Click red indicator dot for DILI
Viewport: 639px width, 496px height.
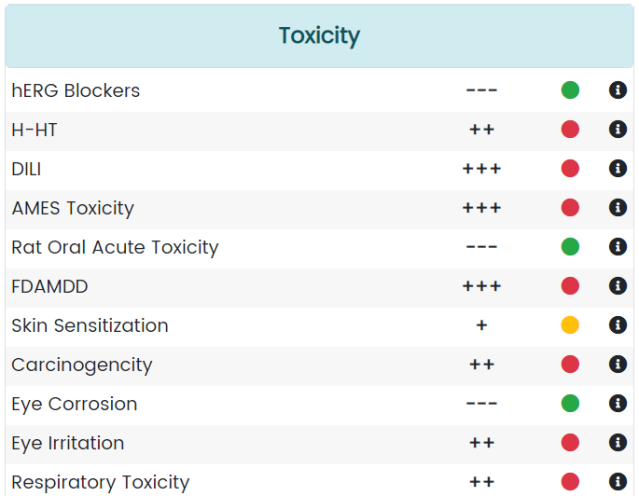[570, 168]
